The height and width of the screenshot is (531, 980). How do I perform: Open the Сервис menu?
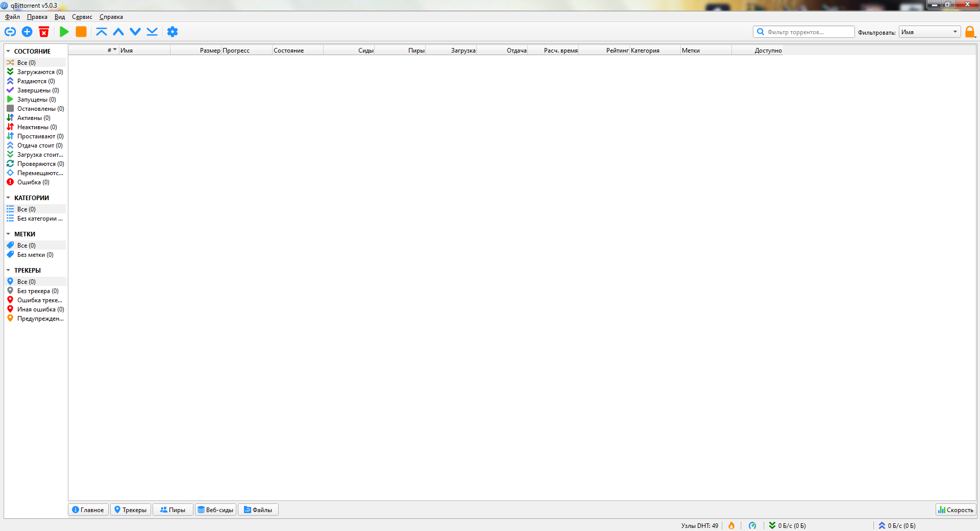tap(82, 17)
